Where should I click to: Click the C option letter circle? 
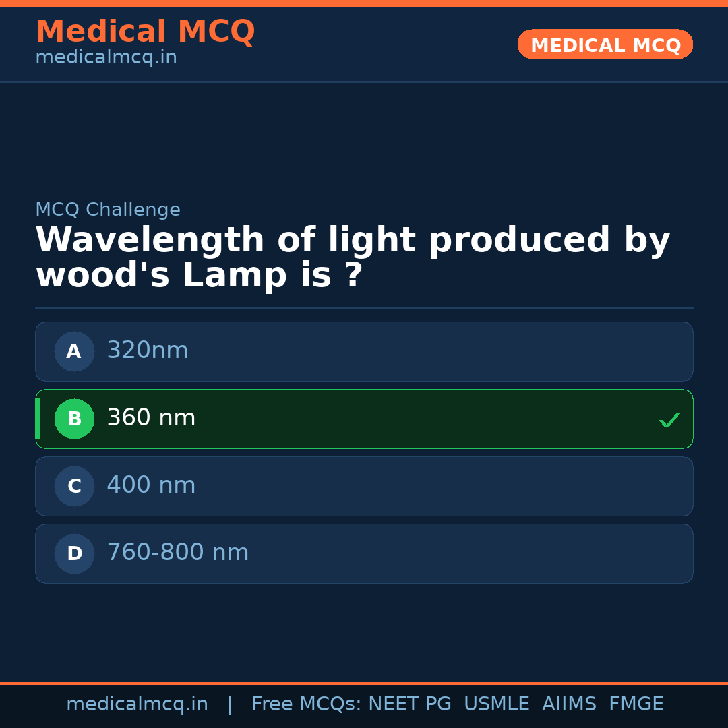click(74, 486)
